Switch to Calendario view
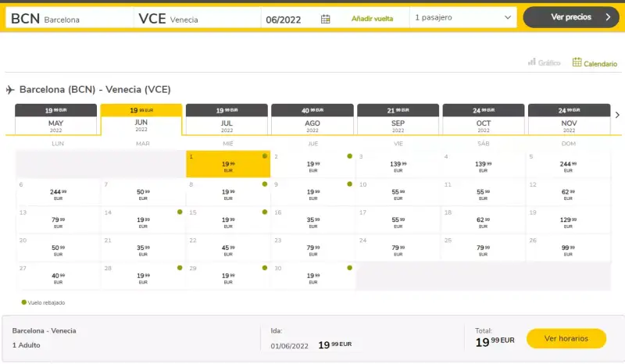This screenshot has width=625, height=364. [x=595, y=63]
